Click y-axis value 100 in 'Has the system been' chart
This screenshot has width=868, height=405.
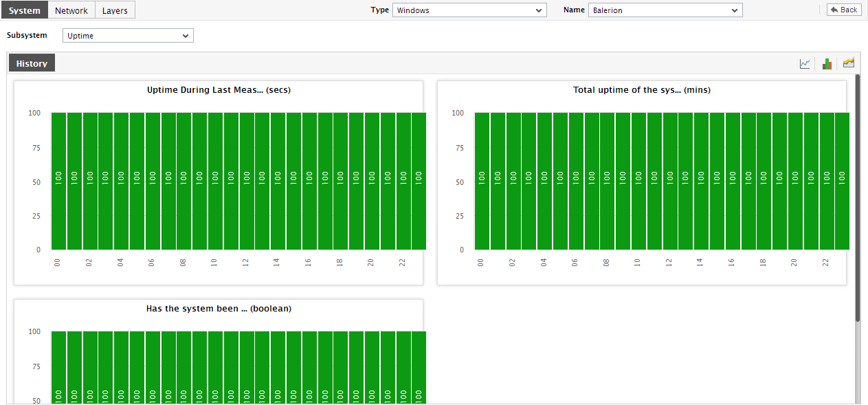pos(34,331)
